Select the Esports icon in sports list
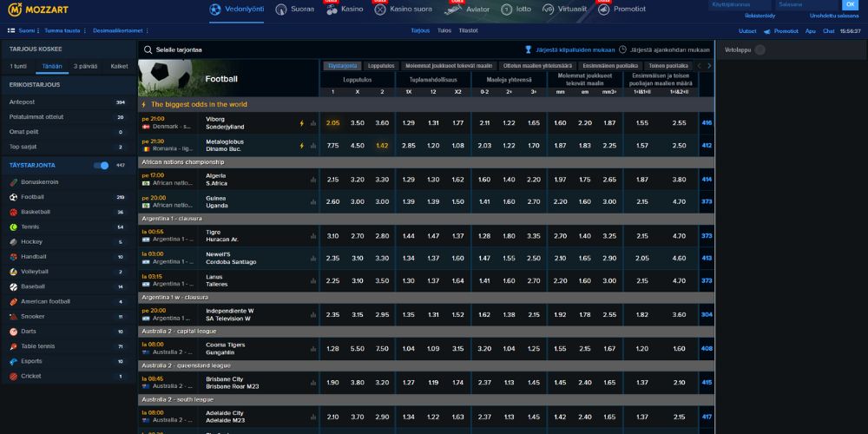Viewport: 868px width, 434px height. coord(13,361)
